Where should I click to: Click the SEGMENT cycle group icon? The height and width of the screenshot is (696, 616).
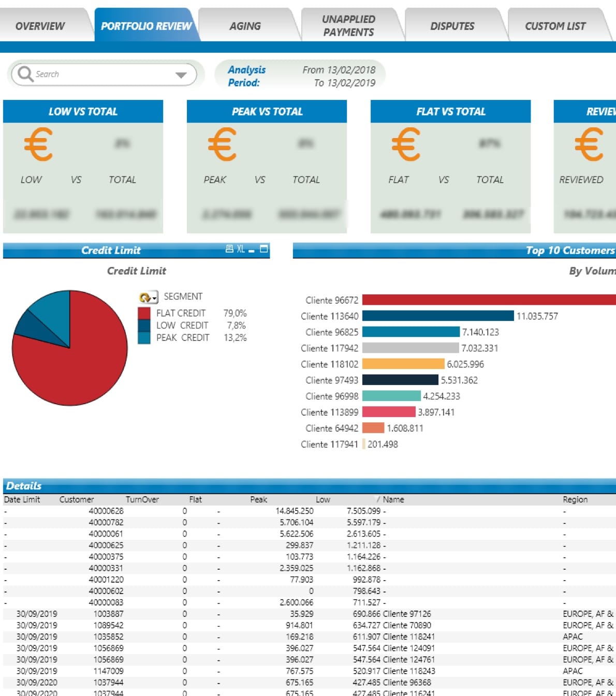(x=148, y=297)
